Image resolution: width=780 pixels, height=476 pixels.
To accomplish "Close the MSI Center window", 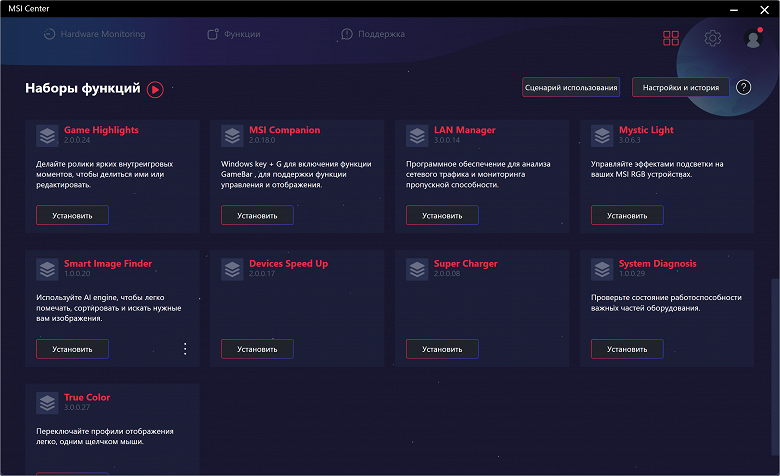I will [765, 9].
